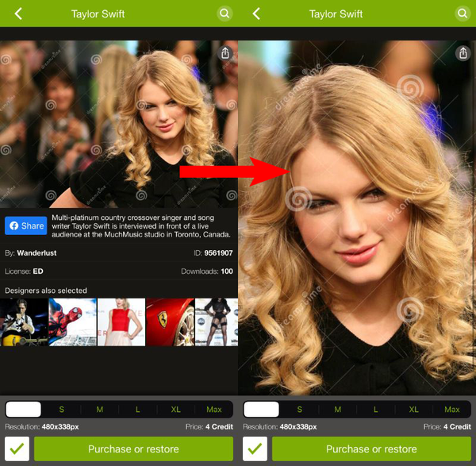
Task: Toggle the green checkmark box on right screen
Action: pyautogui.click(x=255, y=449)
